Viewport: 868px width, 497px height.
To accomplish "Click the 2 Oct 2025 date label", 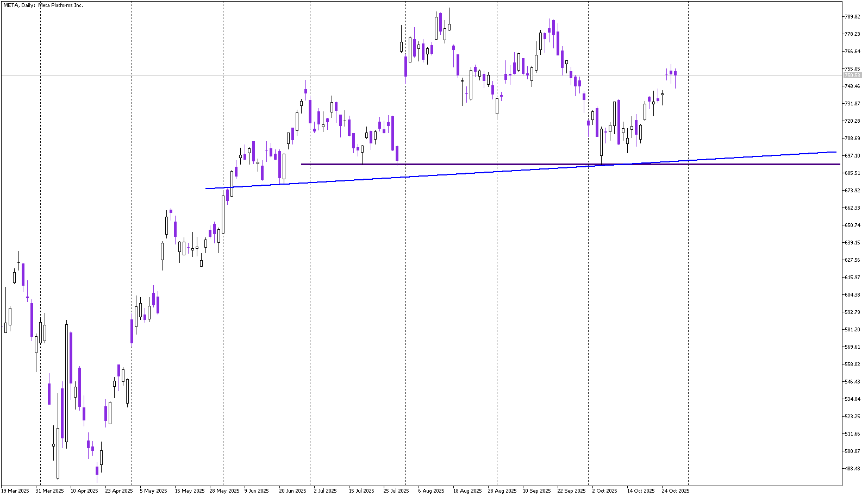I will [604, 491].
